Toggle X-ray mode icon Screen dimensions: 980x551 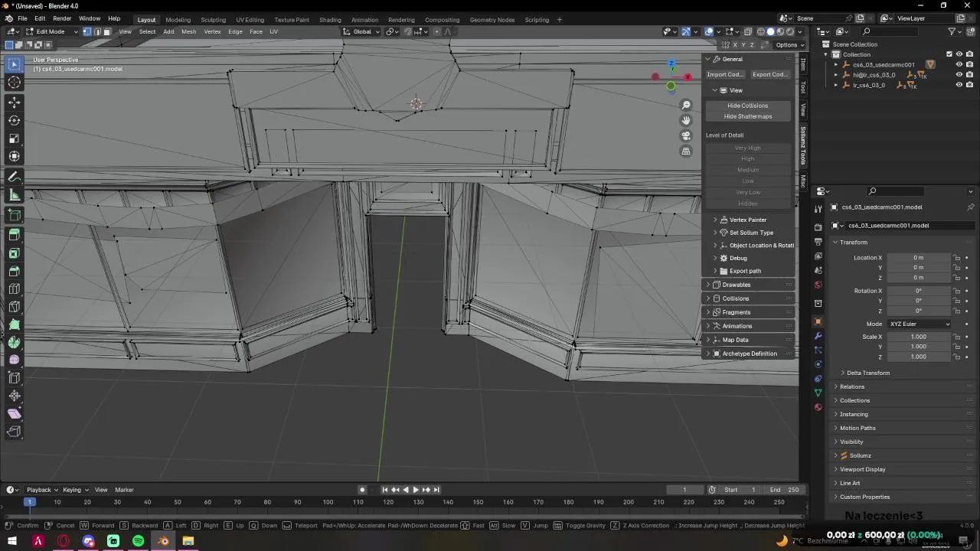click(747, 31)
